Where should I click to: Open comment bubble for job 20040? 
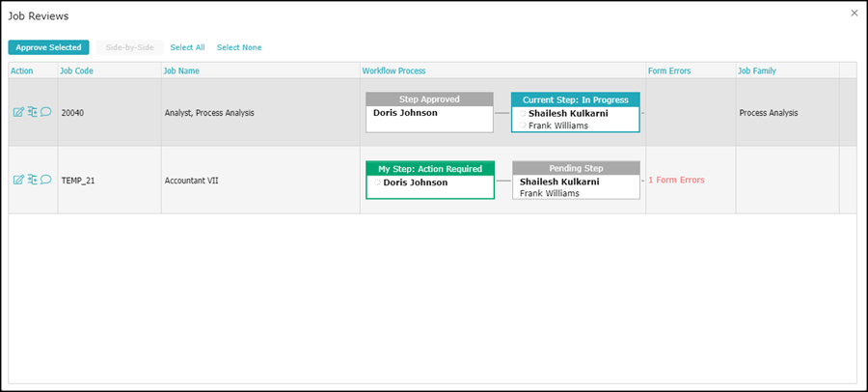point(45,112)
